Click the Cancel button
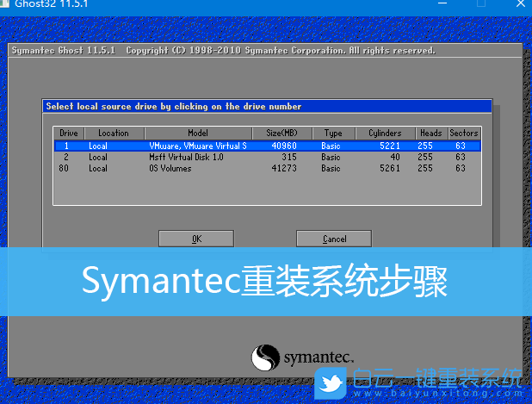This screenshot has width=532, height=404. click(x=334, y=239)
